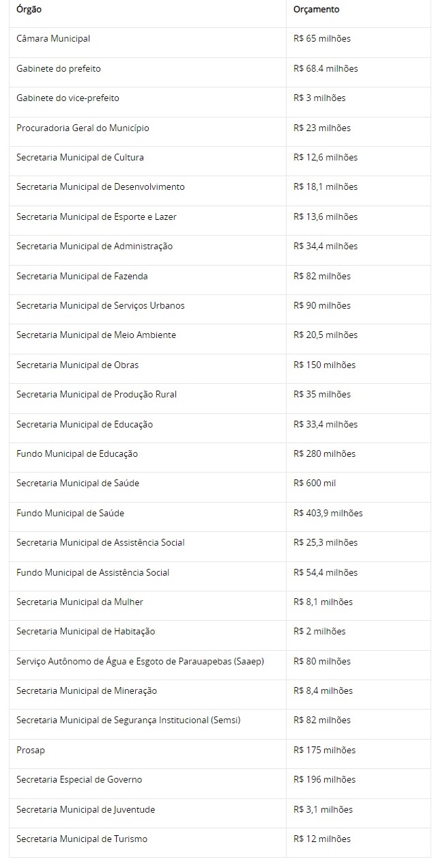The width and height of the screenshot is (434, 868).
Task: Click the Órgão column header
Action: 29,10
